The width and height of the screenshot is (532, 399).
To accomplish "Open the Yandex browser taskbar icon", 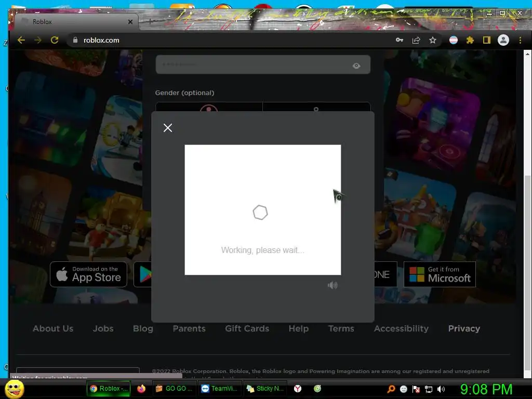I will coord(298,389).
